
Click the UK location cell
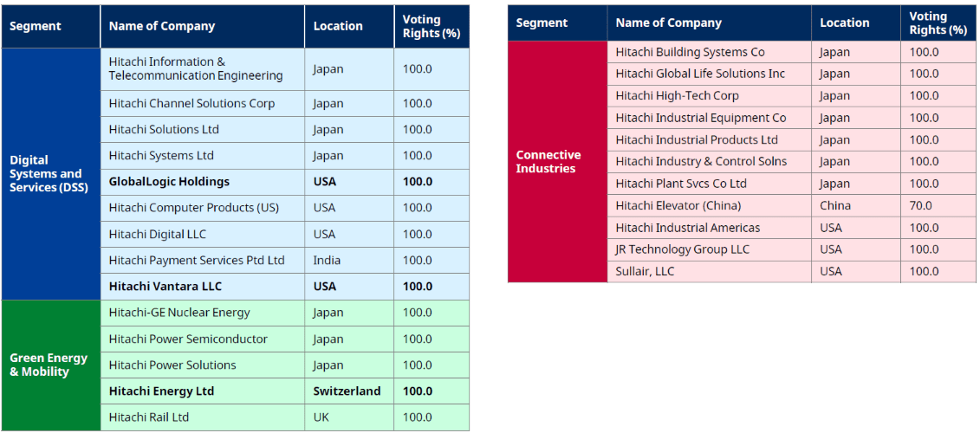(x=322, y=417)
